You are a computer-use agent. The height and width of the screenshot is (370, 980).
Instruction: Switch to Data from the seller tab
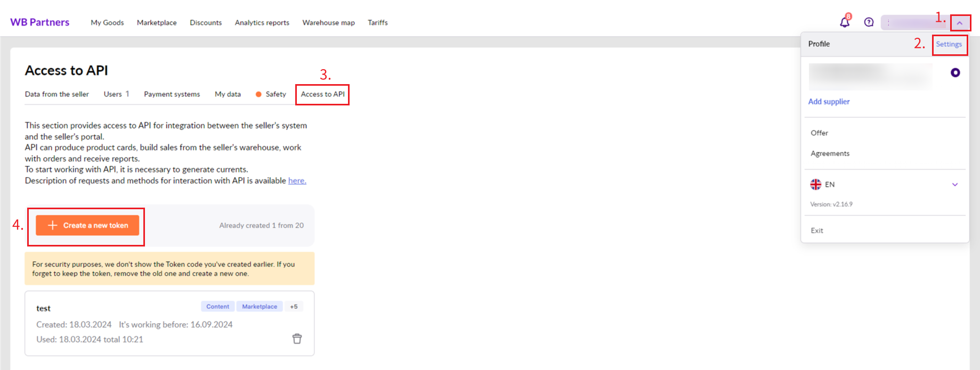[57, 94]
